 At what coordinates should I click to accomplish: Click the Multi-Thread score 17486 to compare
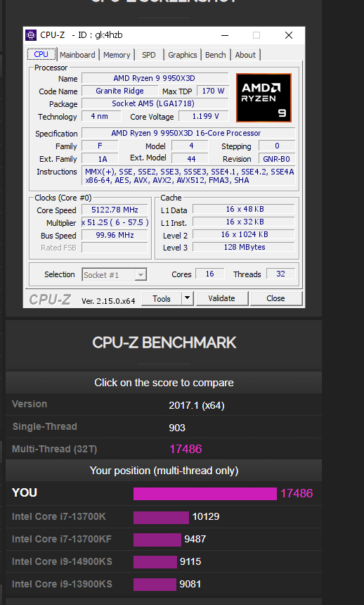(x=186, y=449)
